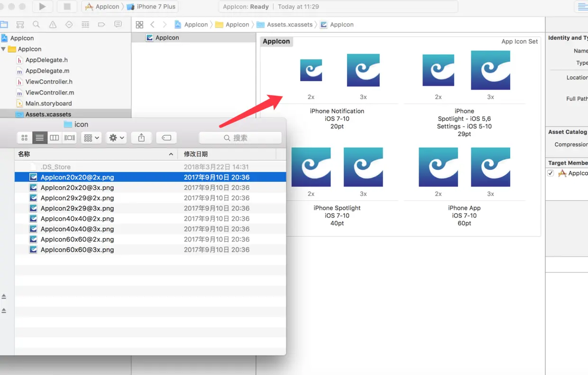This screenshot has height=375, width=588.
Task: Open the Finder item arrangement dropdown
Action: tap(92, 138)
